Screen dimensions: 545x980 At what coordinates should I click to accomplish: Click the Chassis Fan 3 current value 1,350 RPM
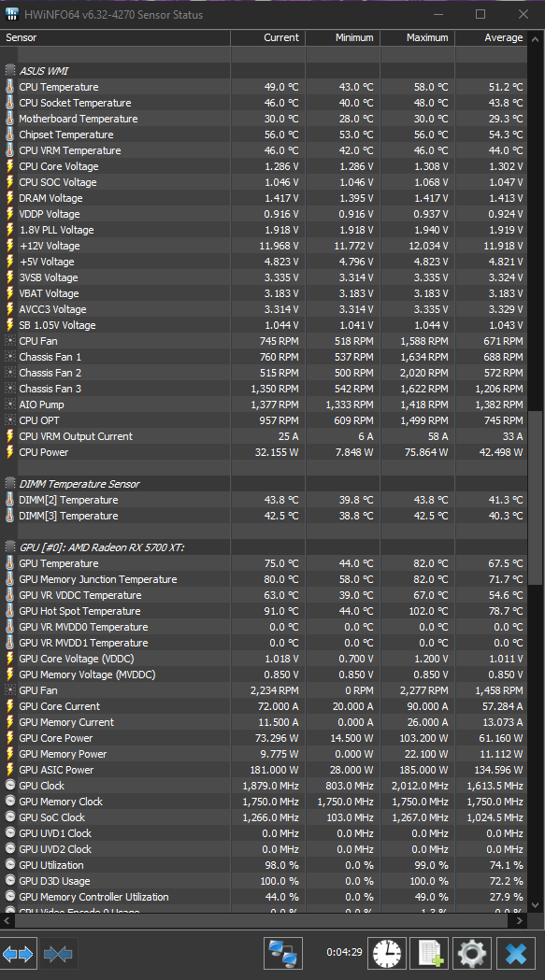coord(274,389)
